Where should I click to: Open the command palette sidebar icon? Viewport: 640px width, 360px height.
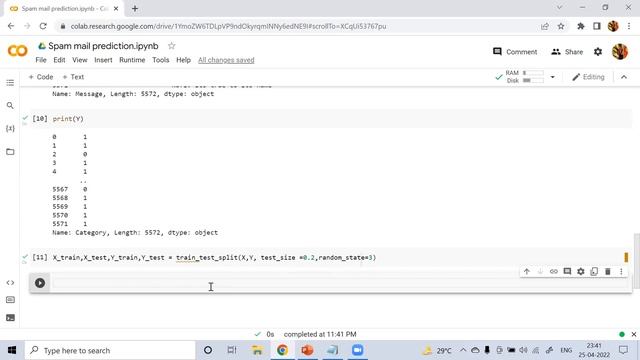10,300
